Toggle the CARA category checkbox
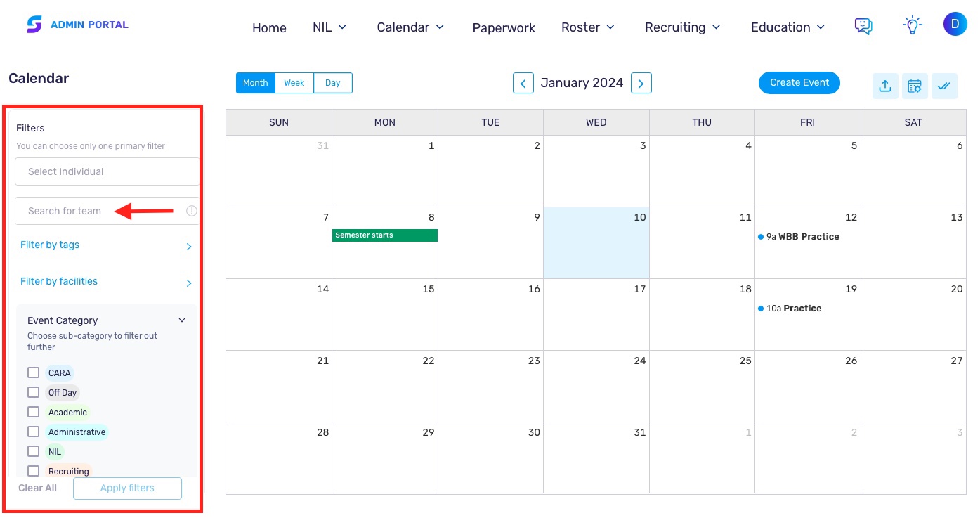 tap(33, 373)
